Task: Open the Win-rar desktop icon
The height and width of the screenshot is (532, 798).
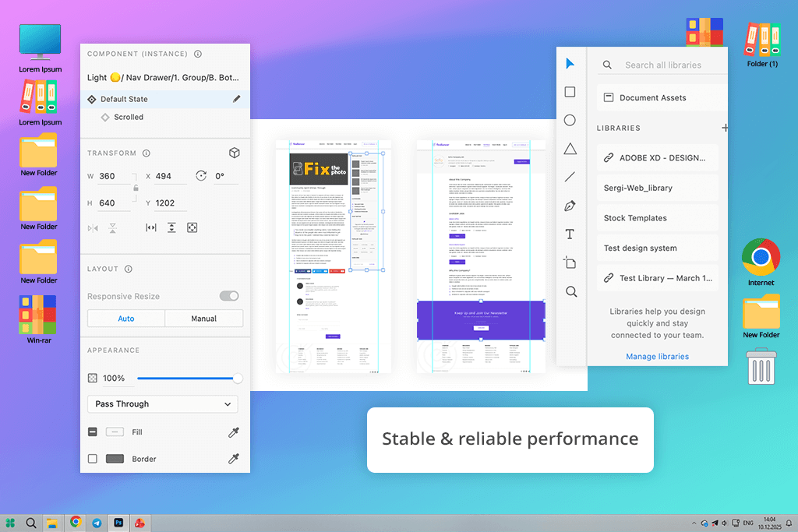Action: tap(38, 319)
